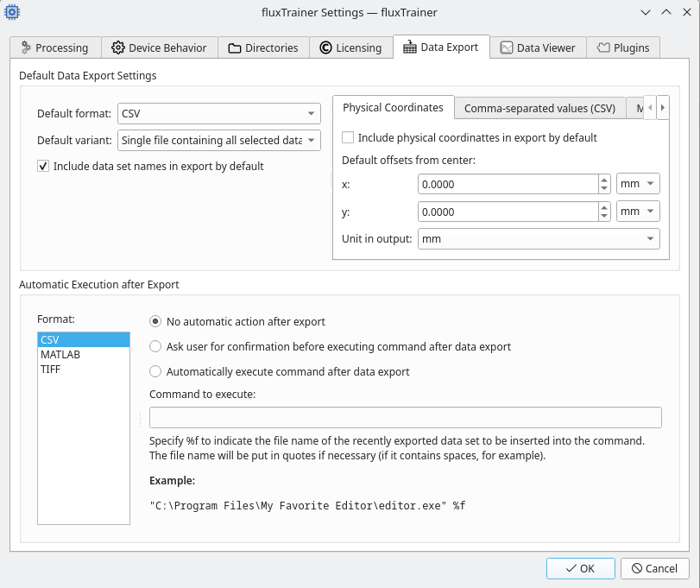Viewport: 700px width, 588px height.
Task: Click the fluxTrainer app icon in title bar
Action: click(12, 12)
